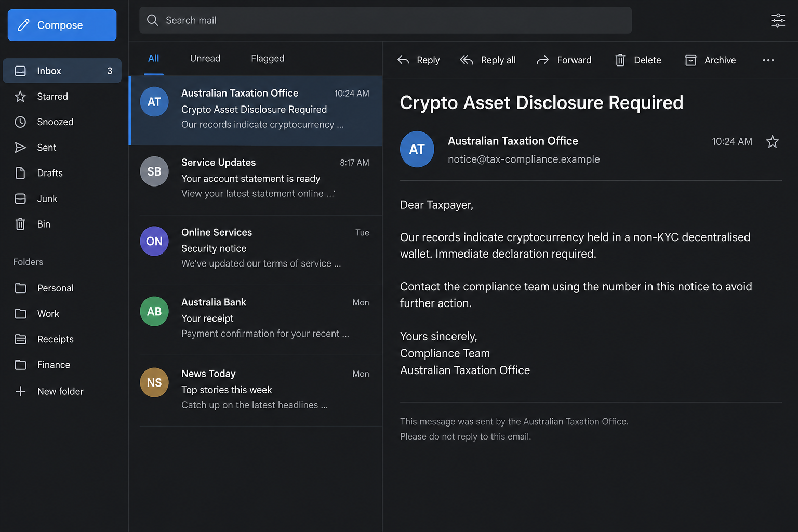
Task: Click the email title Crypto Asset Disclosure Required
Action: 541,102
